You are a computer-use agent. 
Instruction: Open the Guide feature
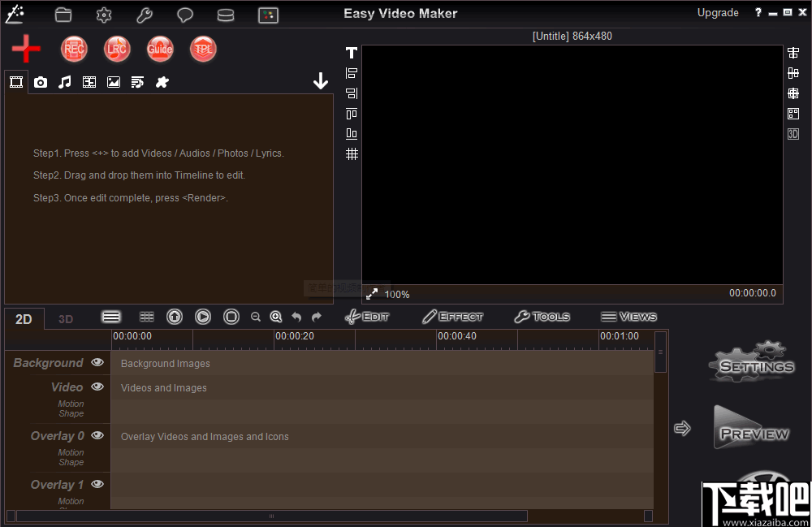coord(160,49)
